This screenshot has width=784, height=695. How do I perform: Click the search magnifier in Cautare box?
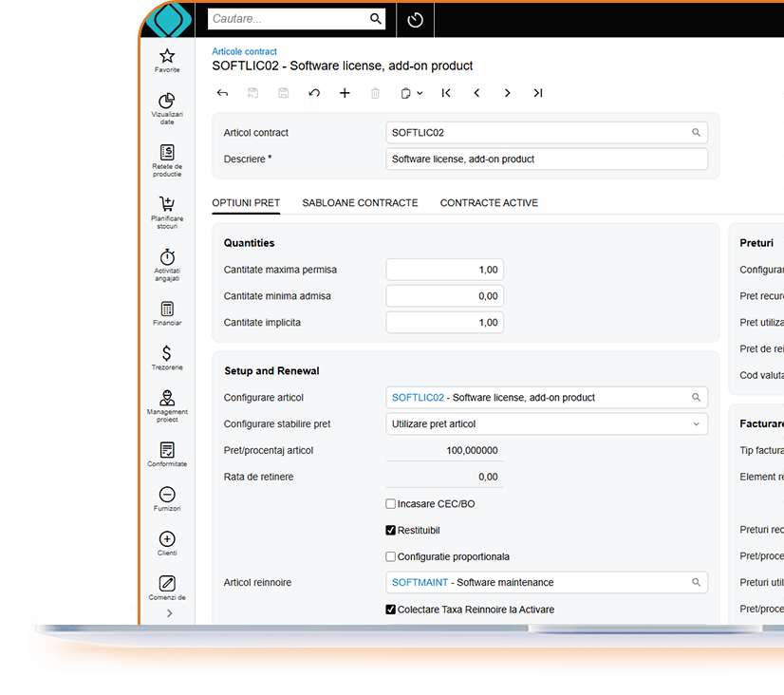[376, 19]
